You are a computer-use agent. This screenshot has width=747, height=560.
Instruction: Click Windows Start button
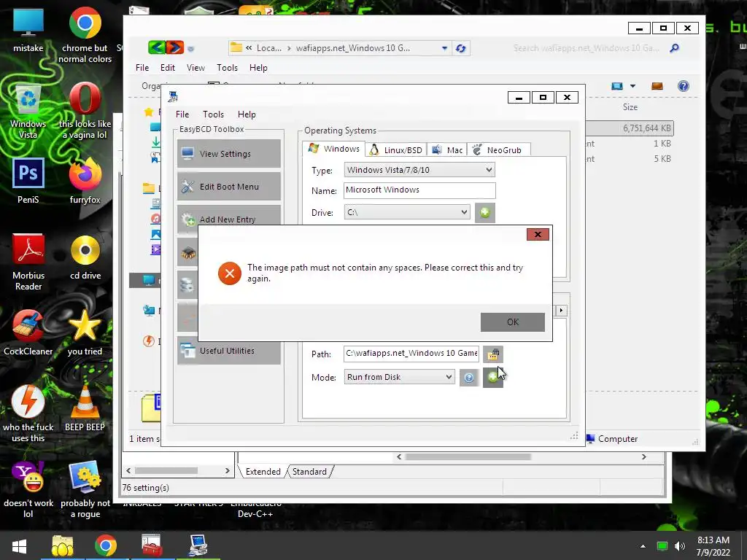pyautogui.click(x=20, y=545)
